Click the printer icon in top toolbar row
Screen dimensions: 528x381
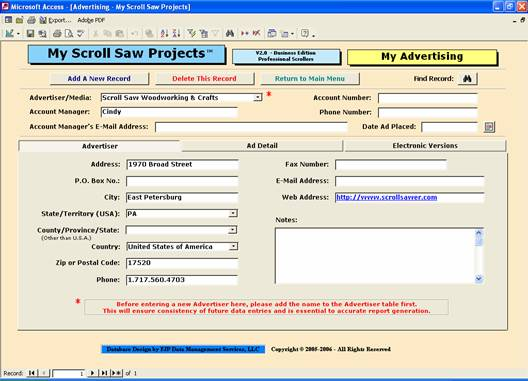(x=31, y=20)
